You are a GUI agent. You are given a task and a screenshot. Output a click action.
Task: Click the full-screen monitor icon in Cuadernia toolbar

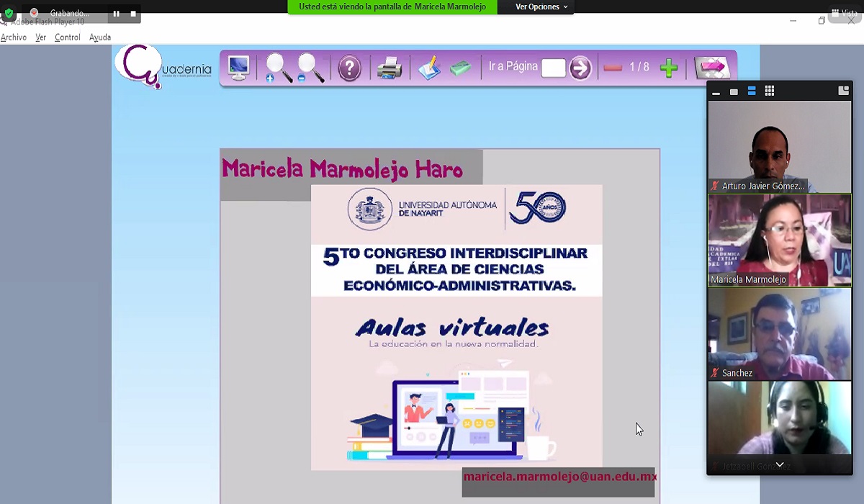pos(238,68)
